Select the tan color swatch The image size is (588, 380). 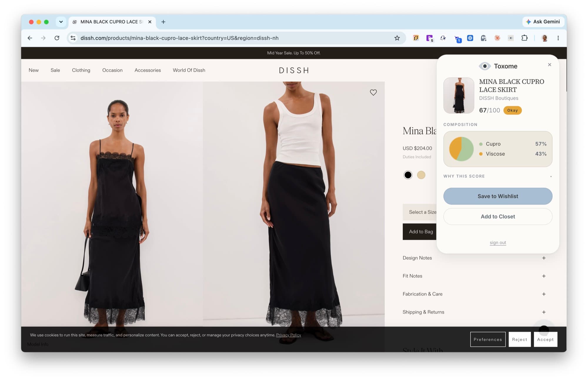(421, 175)
